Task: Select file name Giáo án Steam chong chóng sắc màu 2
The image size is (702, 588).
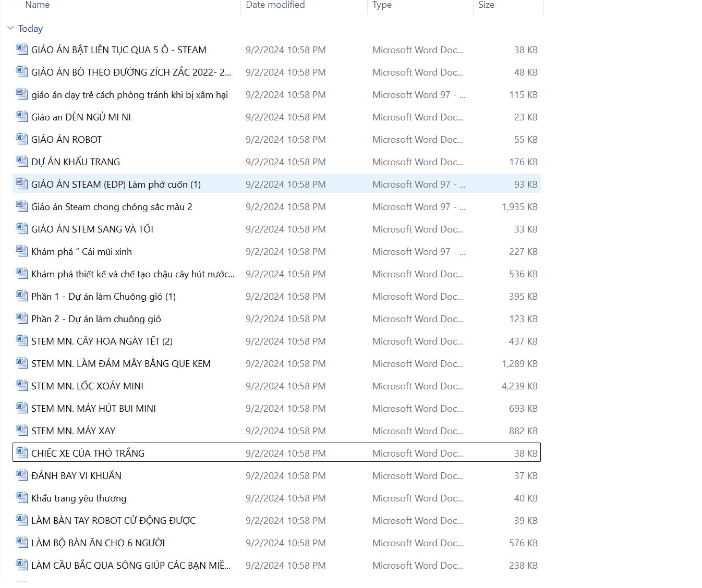Action: (x=112, y=207)
